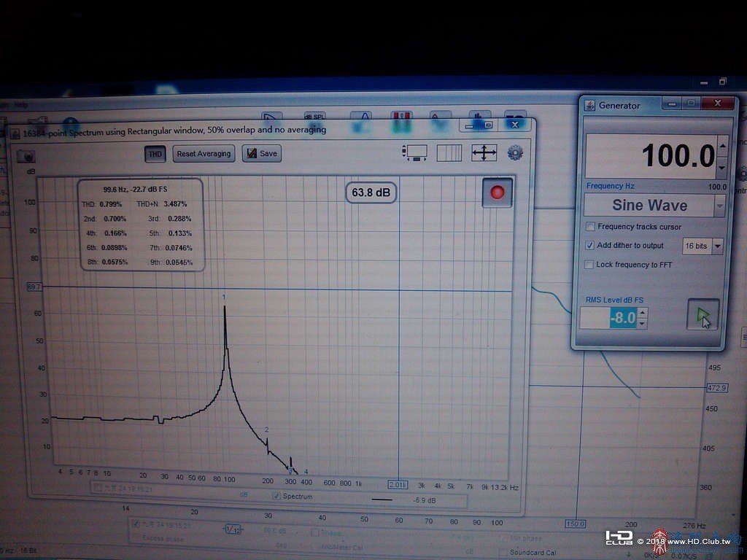Decrease RMS level with the down arrow
This screenshot has height=560, width=747.
[642, 324]
